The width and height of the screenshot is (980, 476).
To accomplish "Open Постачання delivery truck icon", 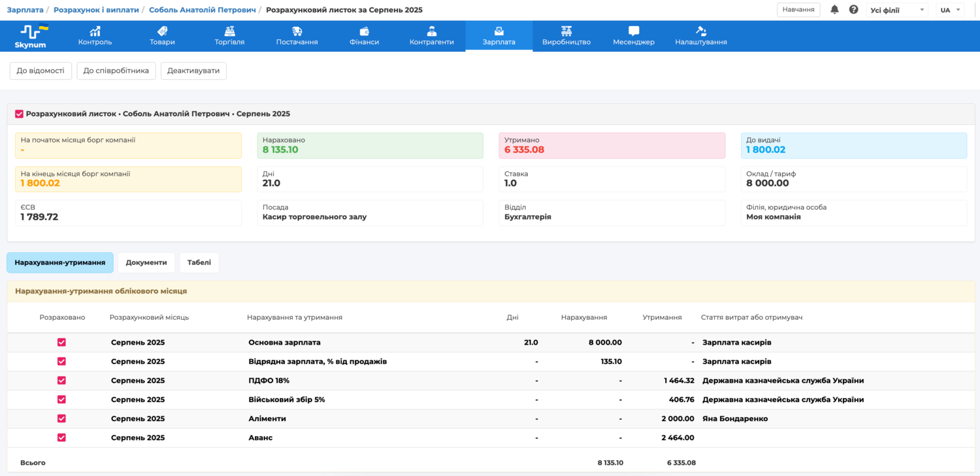I will click(297, 31).
